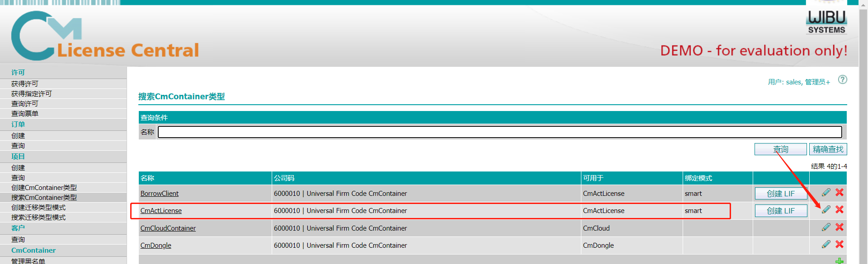Open the CmActLicense link
The height and width of the screenshot is (264, 868).
pos(161,211)
